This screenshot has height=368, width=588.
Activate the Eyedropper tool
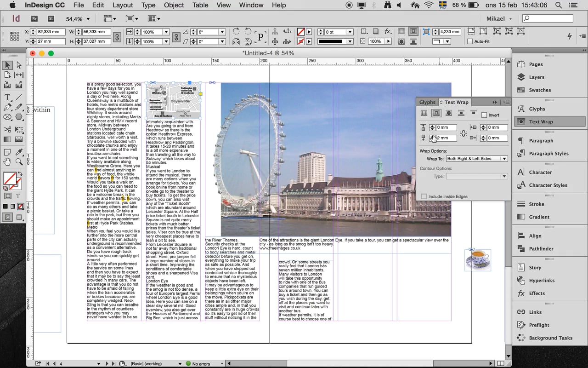(19, 152)
